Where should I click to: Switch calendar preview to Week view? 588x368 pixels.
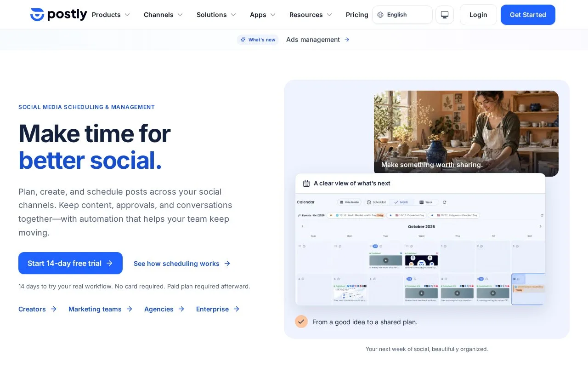tap(426, 202)
